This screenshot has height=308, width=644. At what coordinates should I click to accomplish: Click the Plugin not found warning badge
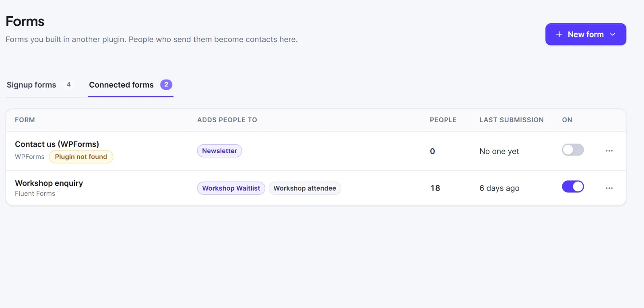(x=81, y=157)
